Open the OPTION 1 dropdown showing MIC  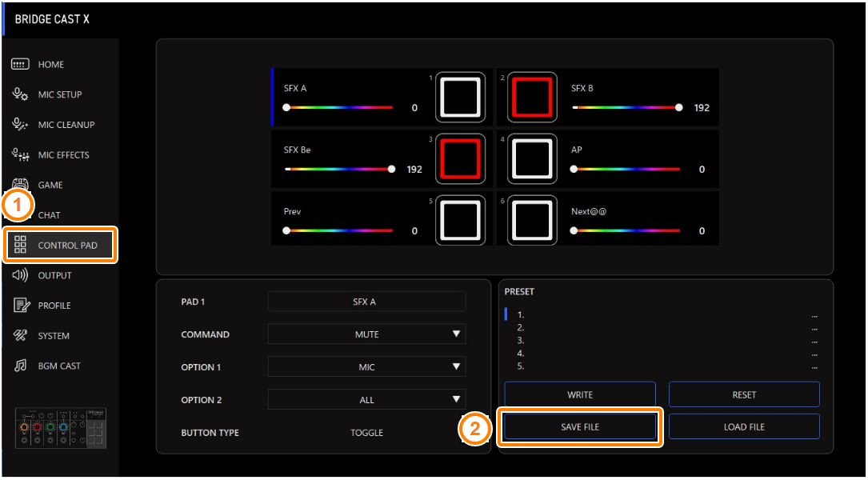tap(366, 367)
